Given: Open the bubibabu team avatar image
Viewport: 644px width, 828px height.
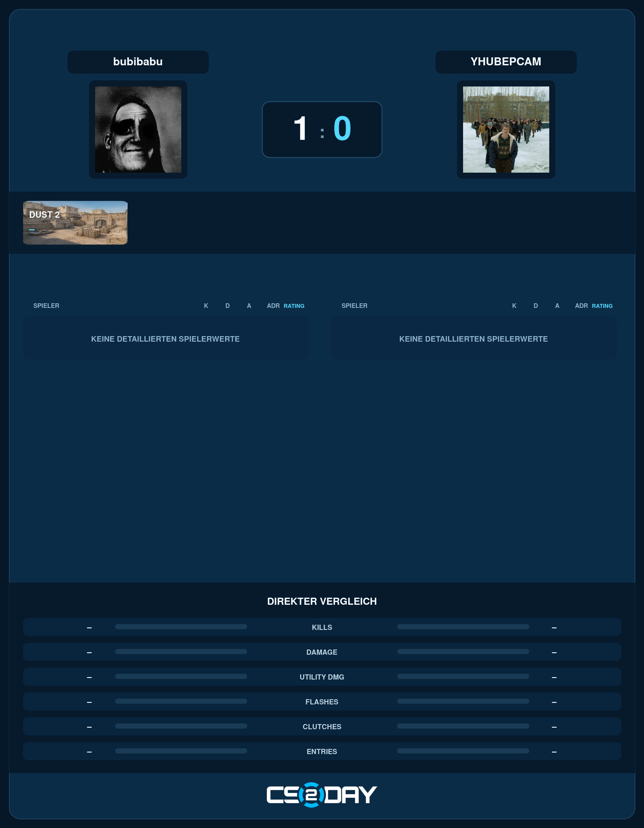Looking at the screenshot, I should (x=138, y=129).
